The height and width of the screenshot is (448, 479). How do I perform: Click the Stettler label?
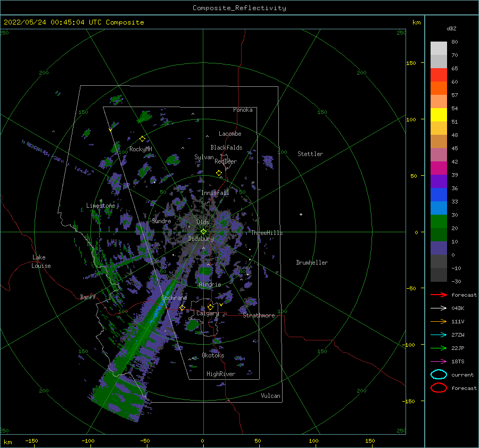(310, 154)
